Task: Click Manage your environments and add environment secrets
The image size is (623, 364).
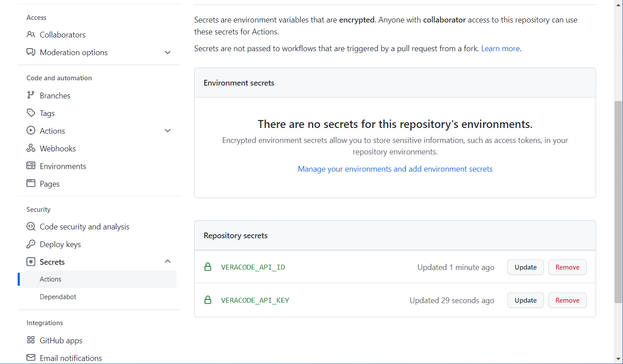Action: [395, 169]
